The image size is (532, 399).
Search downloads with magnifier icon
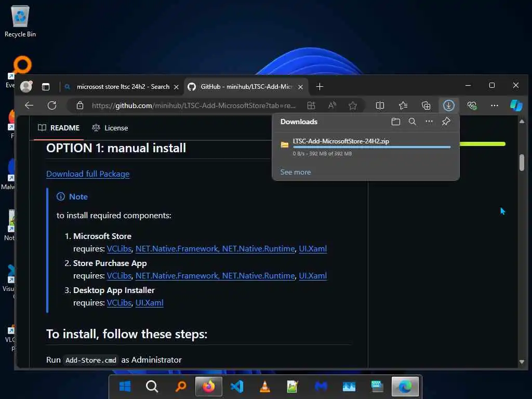(x=412, y=122)
